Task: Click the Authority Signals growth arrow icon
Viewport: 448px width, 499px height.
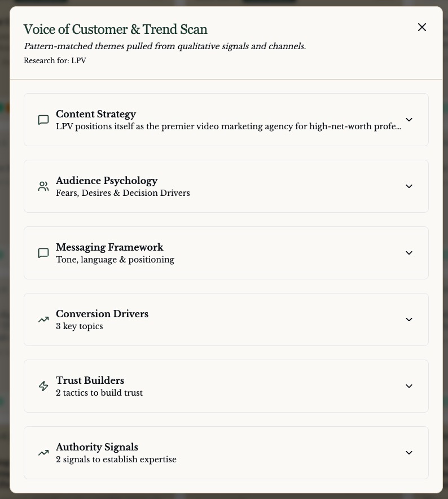Action: click(43, 453)
